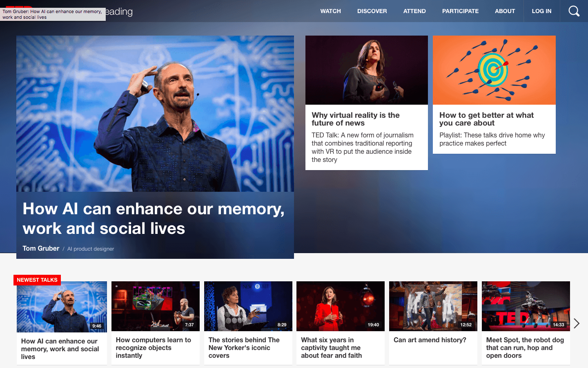Open the search magnifier icon

coord(574,11)
